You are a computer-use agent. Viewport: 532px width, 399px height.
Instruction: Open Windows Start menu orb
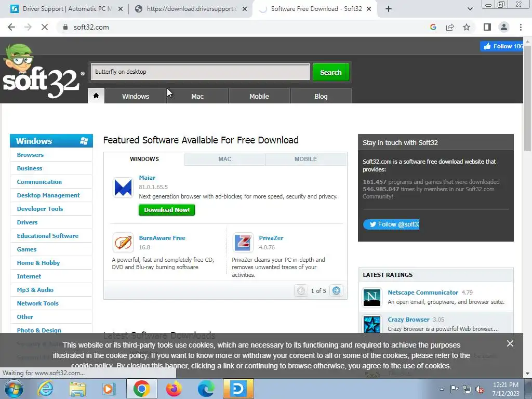coord(14,389)
